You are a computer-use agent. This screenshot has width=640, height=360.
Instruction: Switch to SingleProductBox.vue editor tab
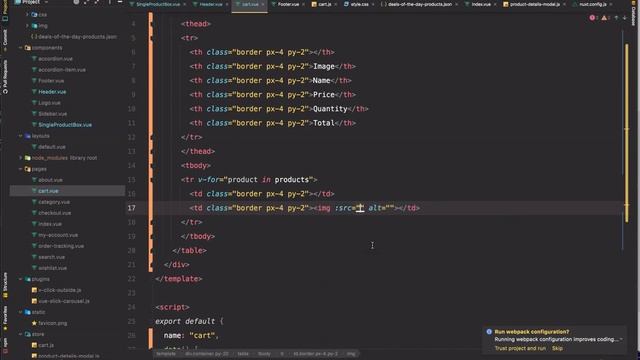click(x=158, y=4)
